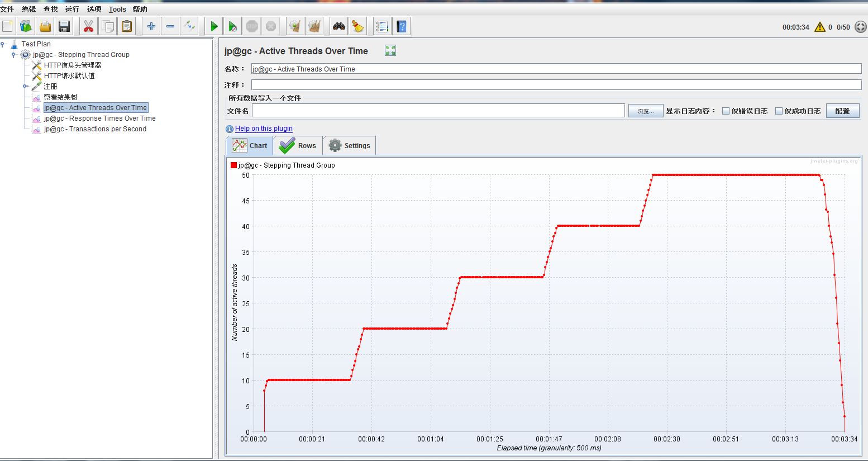Enable the 仅错误日志 errors-only checkbox
Image resolution: width=868 pixels, height=461 pixels.
click(726, 111)
